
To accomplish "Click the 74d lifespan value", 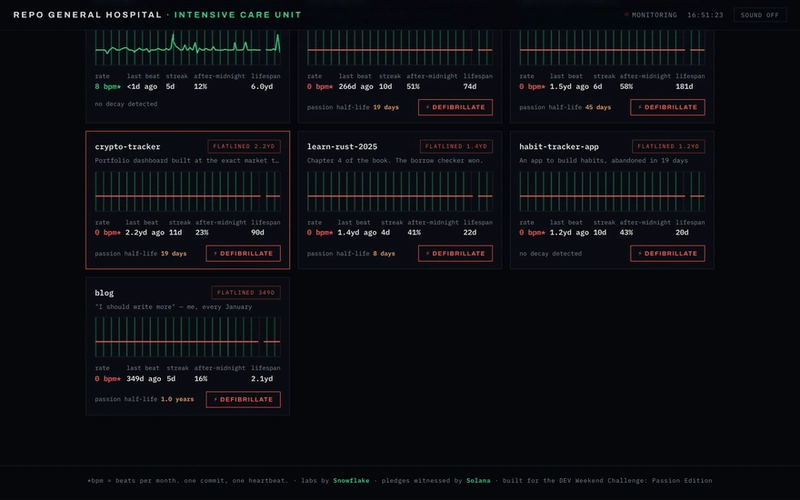I will (470, 87).
